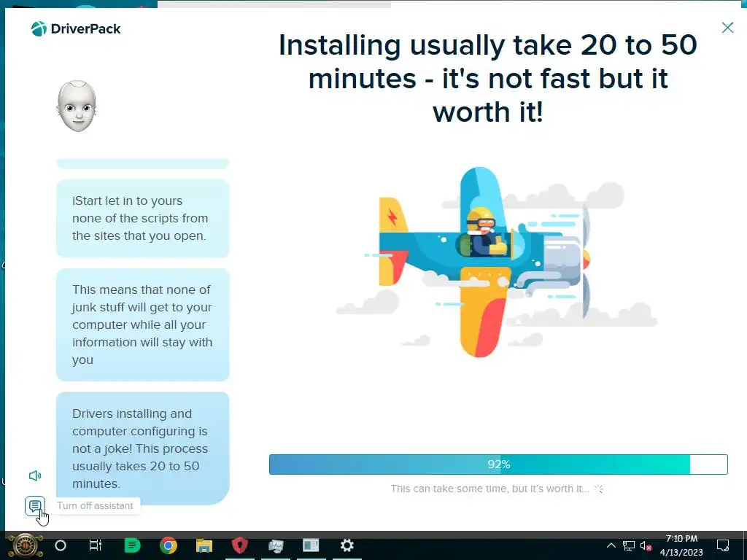
Task: Open Task View on the taskbar
Action: (96, 545)
